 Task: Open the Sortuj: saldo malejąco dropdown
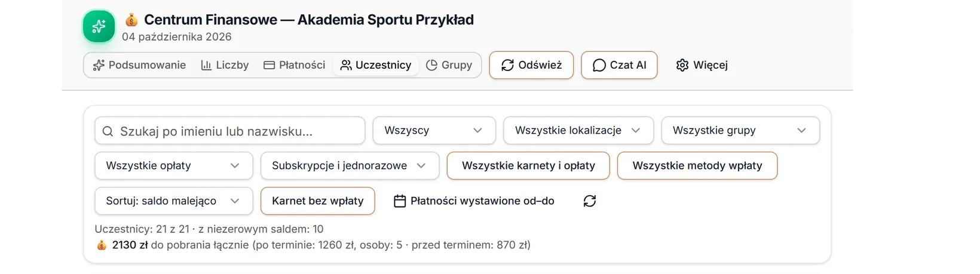click(174, 201)
